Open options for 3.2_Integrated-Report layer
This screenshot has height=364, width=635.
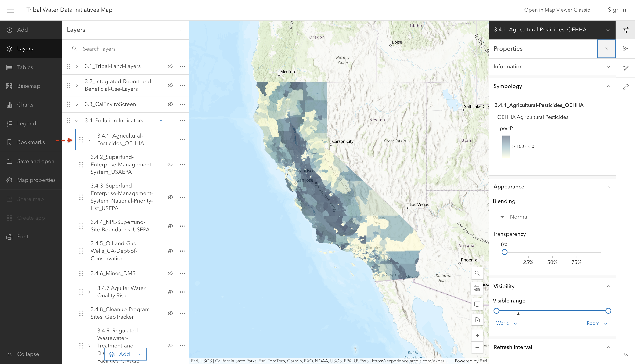183,85
